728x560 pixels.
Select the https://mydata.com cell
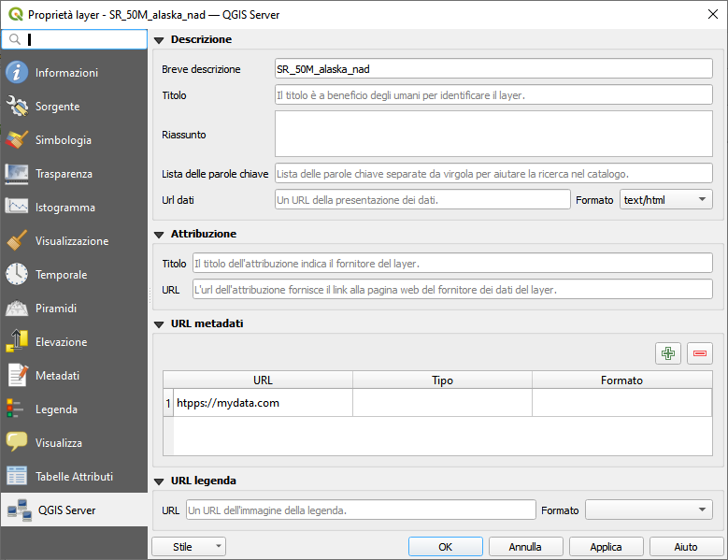(263, 403)
